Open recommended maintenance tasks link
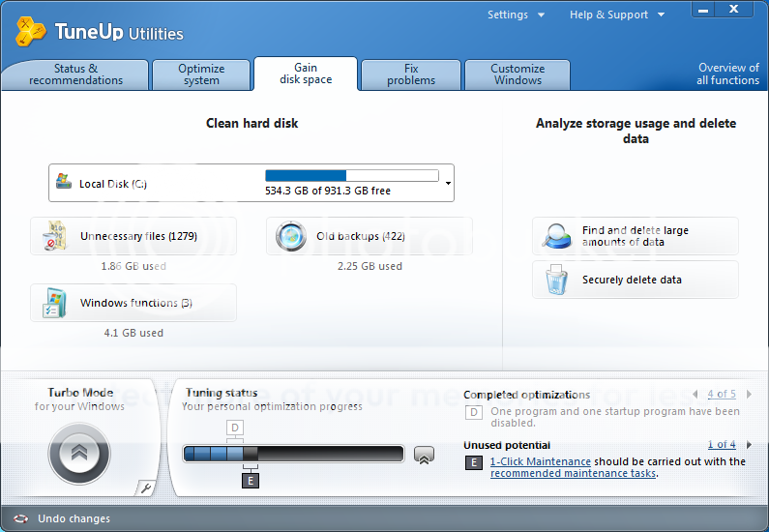Viewport: 769px width, 532px height. [x=573, y=474]
